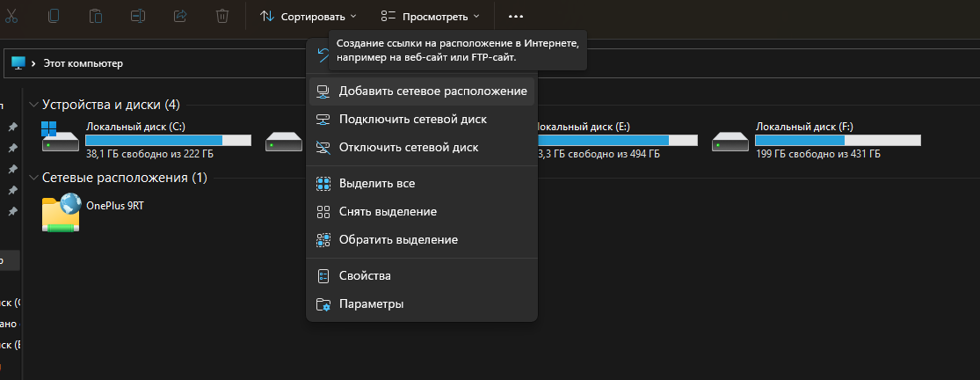Choose Подключить сетевой диск menu entry
This screenshot has height=380, width=980.
coord(422,120)
